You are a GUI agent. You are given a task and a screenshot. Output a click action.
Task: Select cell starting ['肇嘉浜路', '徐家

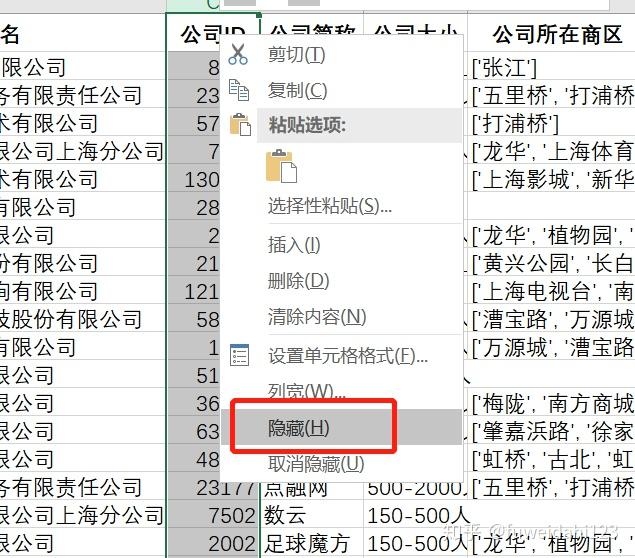(x=552, y=431)
